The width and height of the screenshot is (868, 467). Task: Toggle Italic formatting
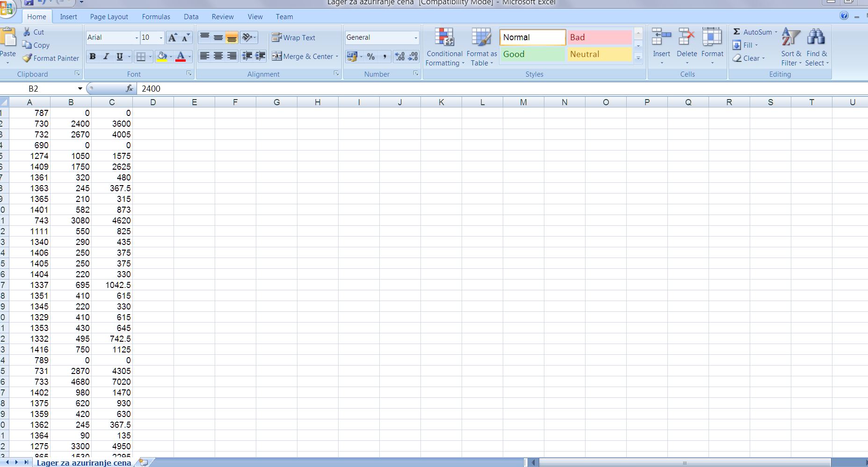106,57
